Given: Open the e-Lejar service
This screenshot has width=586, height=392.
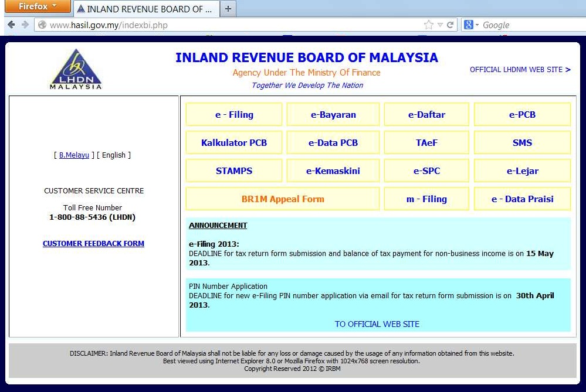Looking at the screenshot, I should click(x=522, y=171).
